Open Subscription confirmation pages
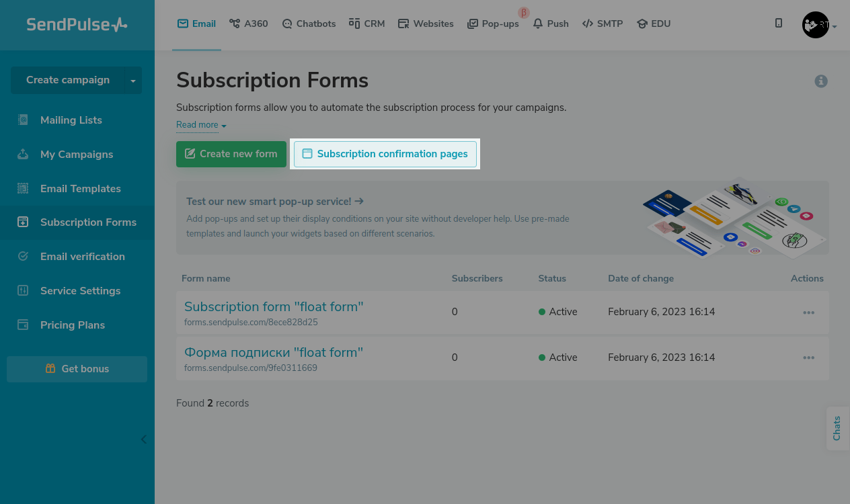 tap(385, 154)
